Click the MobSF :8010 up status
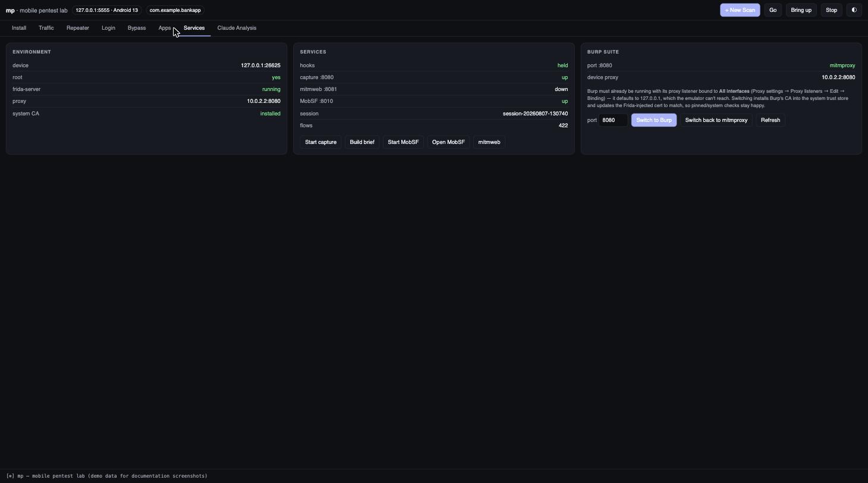Screen dimensions: 868x483 pos(565,101)
